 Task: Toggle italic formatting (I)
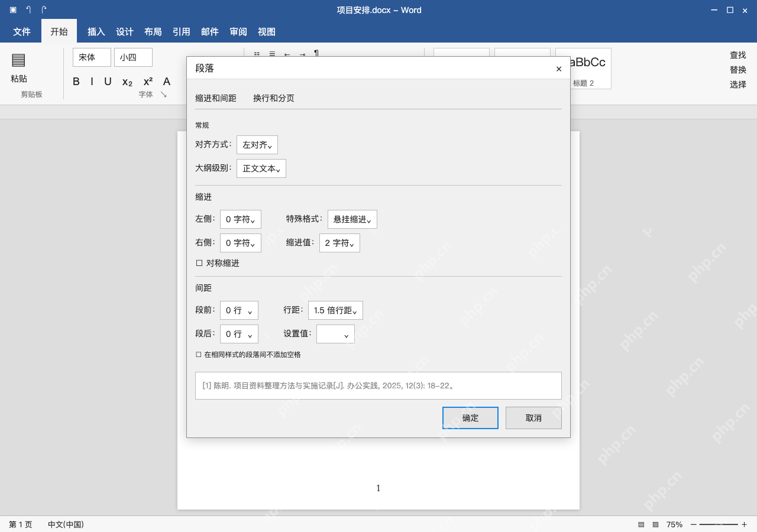coord(92,82)
